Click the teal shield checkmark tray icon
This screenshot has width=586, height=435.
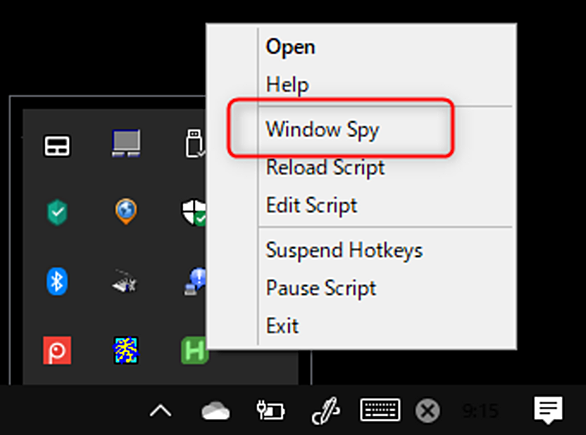(x=57, y=212)
